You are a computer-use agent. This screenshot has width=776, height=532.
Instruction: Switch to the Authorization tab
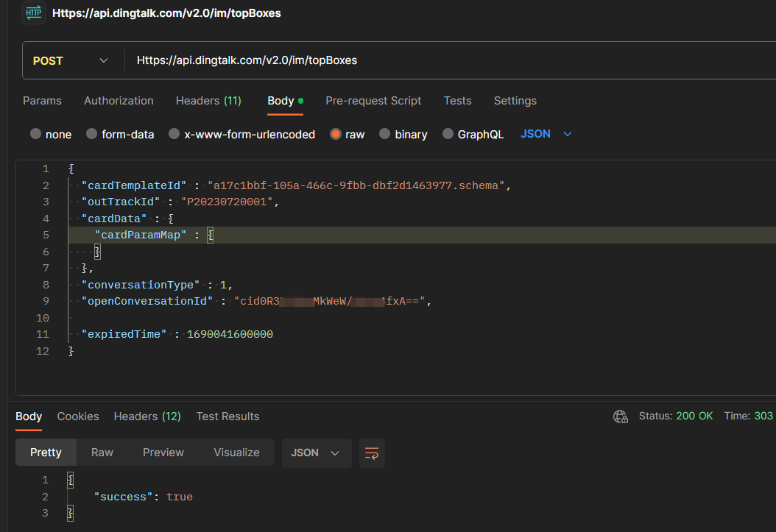click(x=119, y=101)
